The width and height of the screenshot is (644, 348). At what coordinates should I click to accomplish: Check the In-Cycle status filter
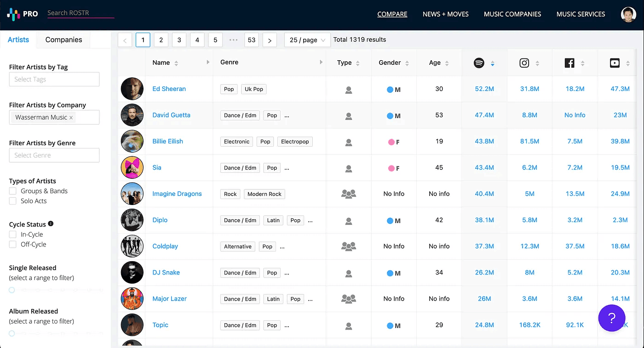pyautogui.click(x=13, y=234)
